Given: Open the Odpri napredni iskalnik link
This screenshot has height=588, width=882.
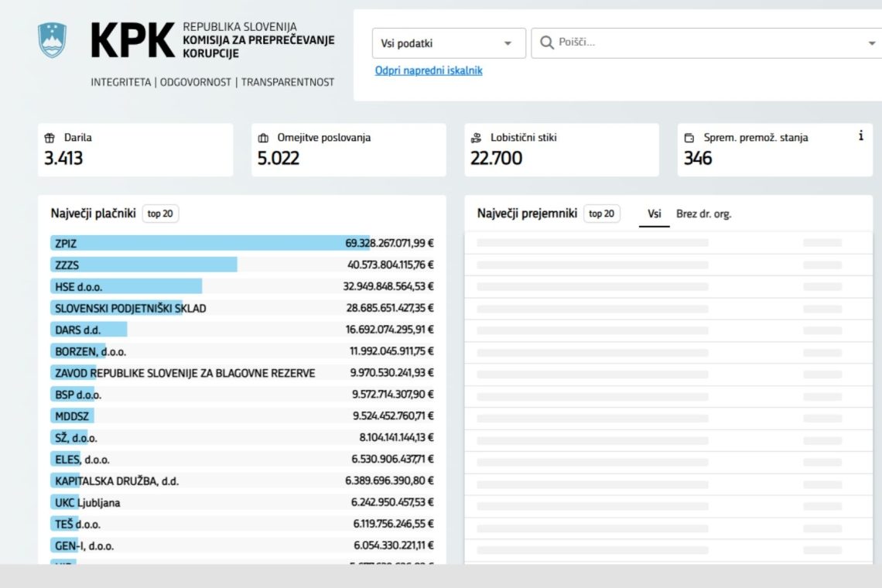Looking at the screenshot, I should click(x=429, y=70).
